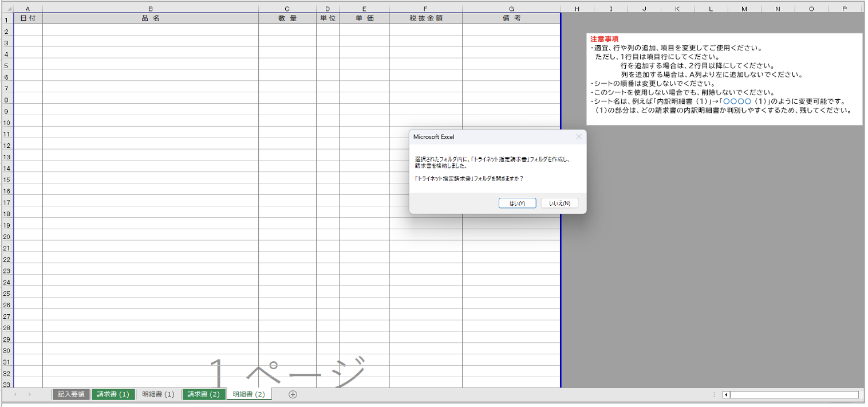
Task: Select row 10 header
Action: (x=7, y=122)
